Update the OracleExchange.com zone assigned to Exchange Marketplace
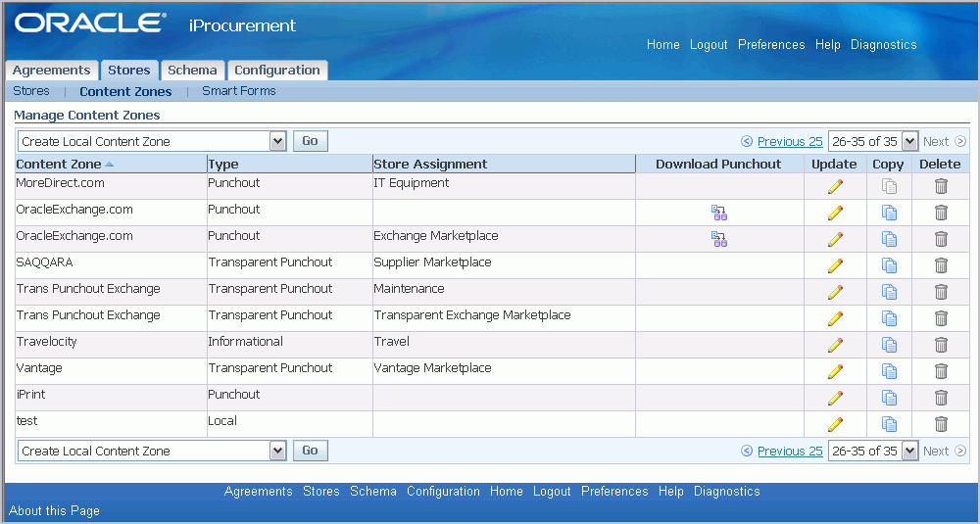 click(835, 239)
